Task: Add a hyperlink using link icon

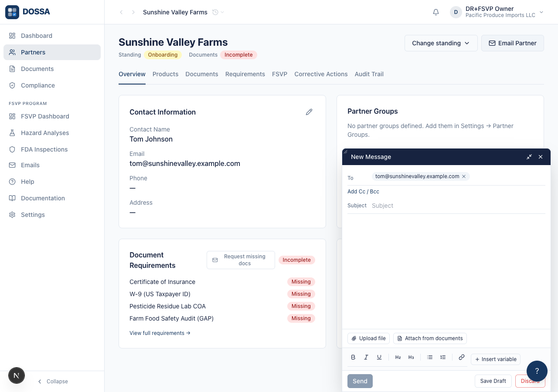Action: pos(462,357)
